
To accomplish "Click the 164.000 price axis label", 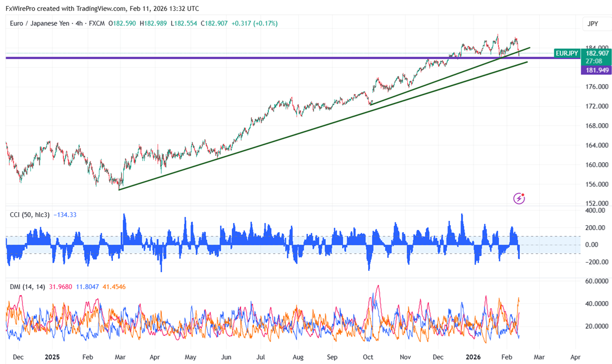I will [597, 145].
